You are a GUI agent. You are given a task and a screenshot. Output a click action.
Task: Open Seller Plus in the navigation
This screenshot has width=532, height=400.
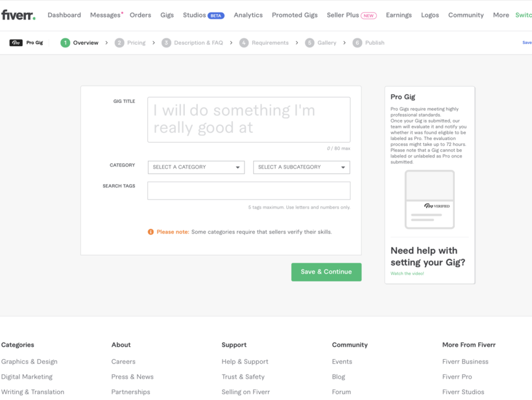click(352, 16)
